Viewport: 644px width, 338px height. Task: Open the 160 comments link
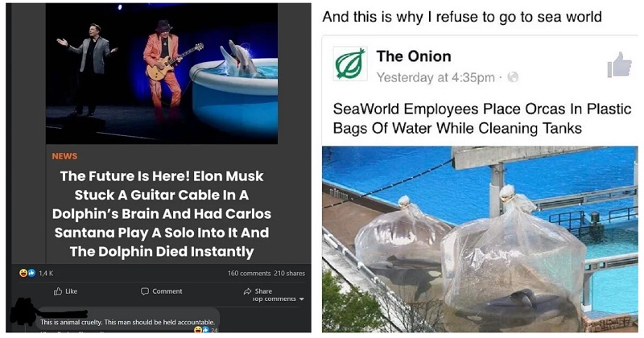click(x=249, y=273)
